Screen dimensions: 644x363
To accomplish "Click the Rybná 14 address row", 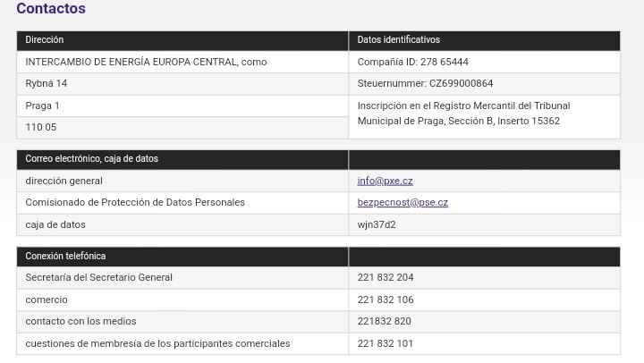I will point(182,84).
